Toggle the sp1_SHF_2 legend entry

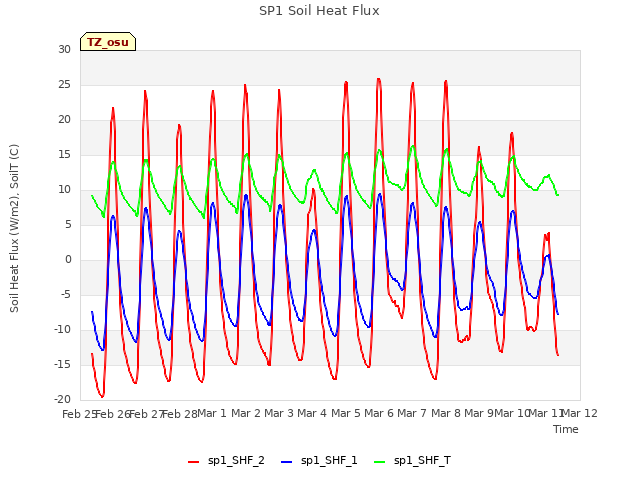[226, 461]
